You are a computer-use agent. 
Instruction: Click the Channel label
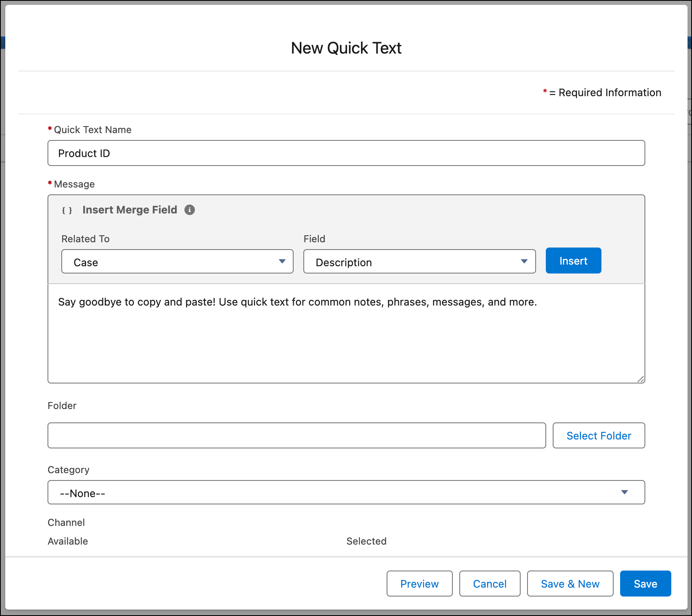66,522
